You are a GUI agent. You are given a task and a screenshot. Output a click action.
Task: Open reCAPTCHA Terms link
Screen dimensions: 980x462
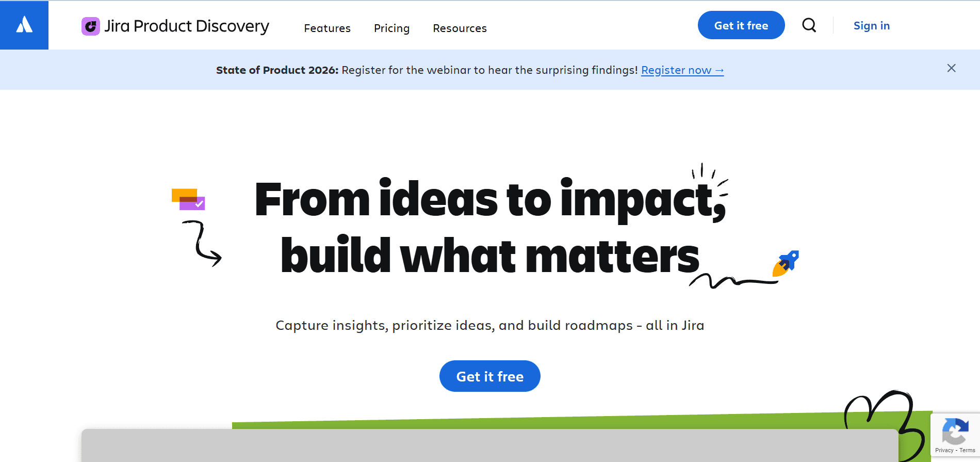point(967,450)
